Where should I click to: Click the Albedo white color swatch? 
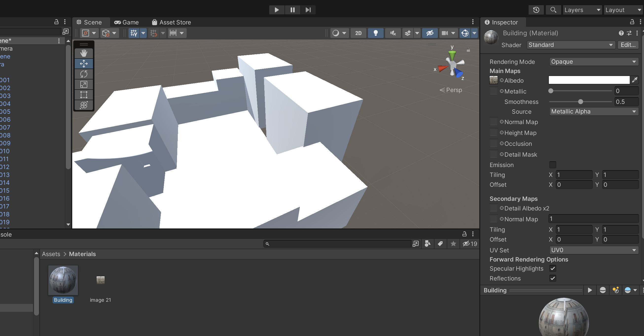coord(589,80)
